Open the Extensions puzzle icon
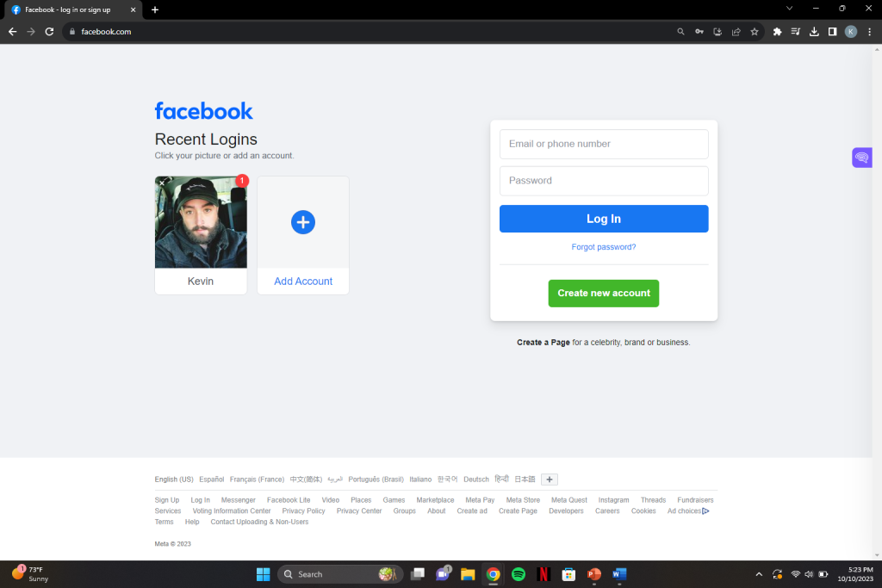This screenshot has width=882, height=588. [778, 32]
